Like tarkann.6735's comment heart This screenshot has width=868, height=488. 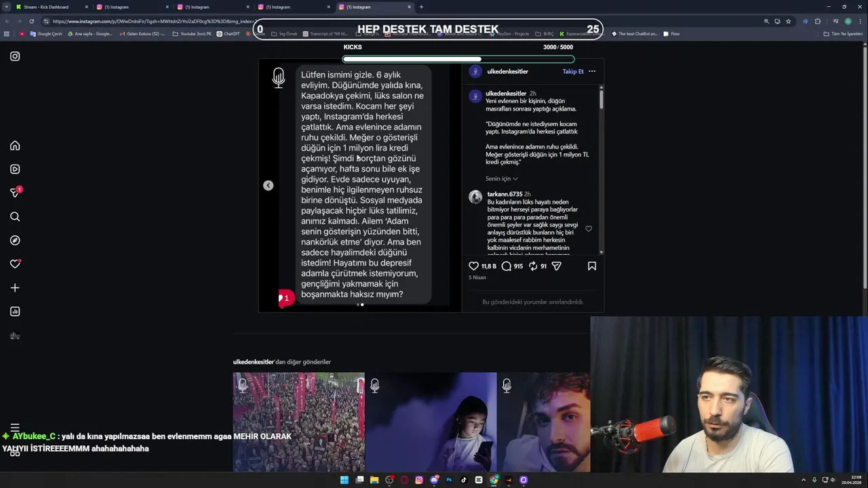589,229
